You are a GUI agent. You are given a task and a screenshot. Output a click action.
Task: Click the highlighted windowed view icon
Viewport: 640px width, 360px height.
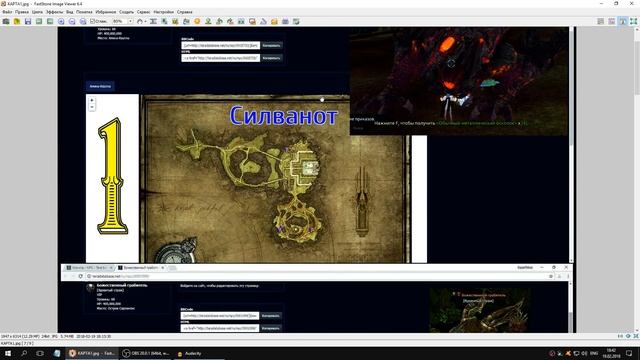622,21
